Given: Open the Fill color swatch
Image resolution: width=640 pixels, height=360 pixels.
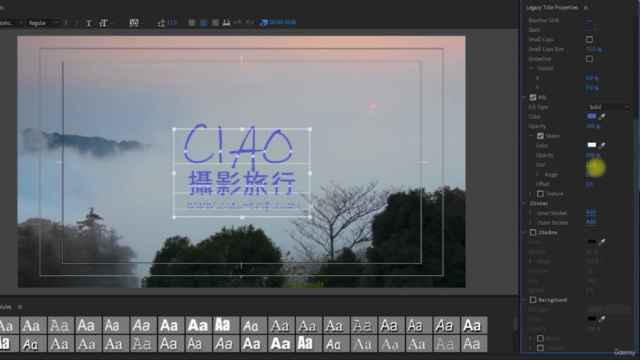Looking at the screenshot, I should tap(591, 116).
